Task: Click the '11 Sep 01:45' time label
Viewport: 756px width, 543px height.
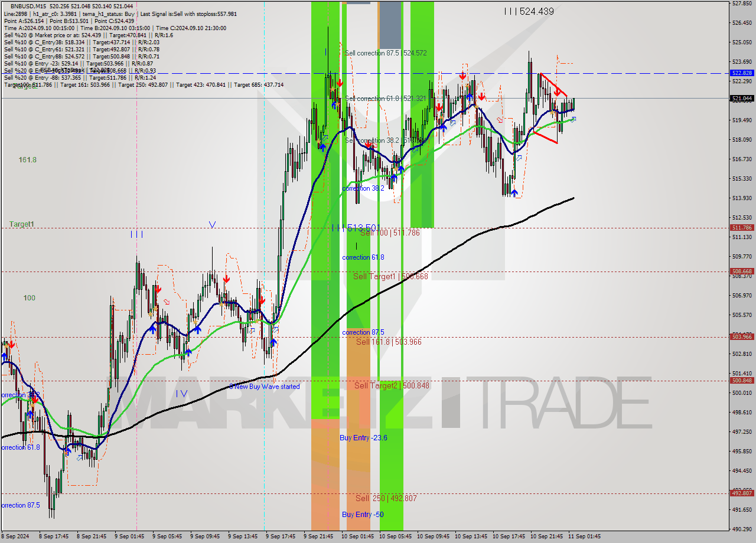Action: pyautogui.click(x=584, y=537)
